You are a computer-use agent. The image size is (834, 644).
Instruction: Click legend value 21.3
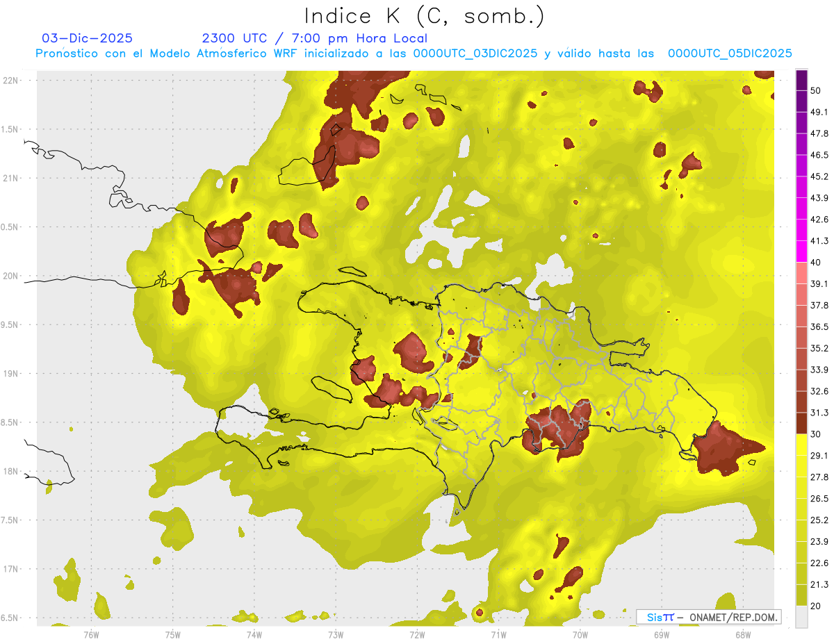[819, 584]
